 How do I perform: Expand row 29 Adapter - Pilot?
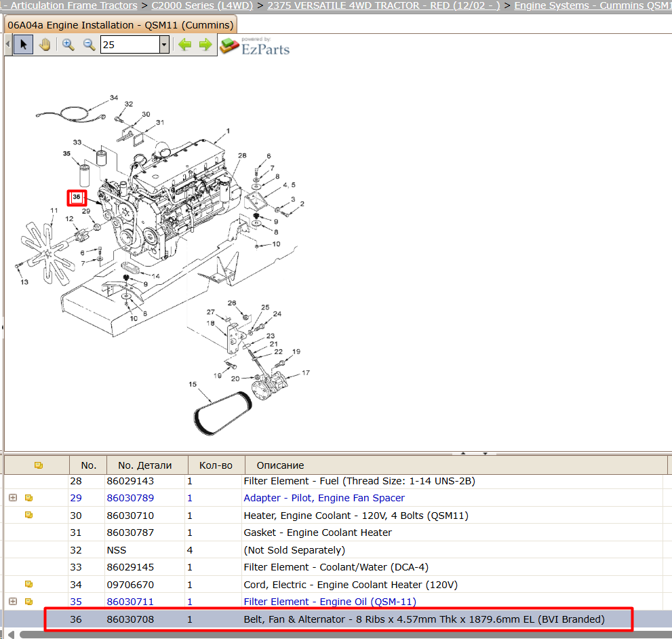[13, 498]
